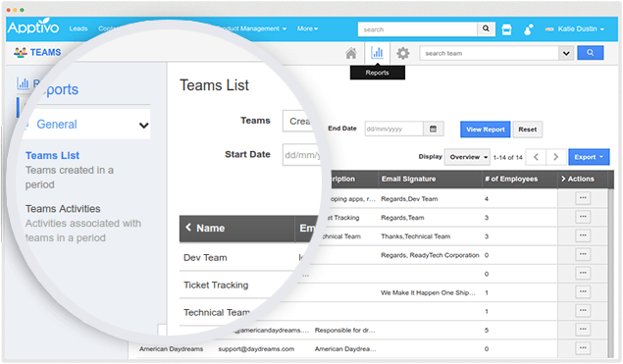
Task: Open the search team dropdown arrow
Action: pyautogui.click(x=566, y=53)
